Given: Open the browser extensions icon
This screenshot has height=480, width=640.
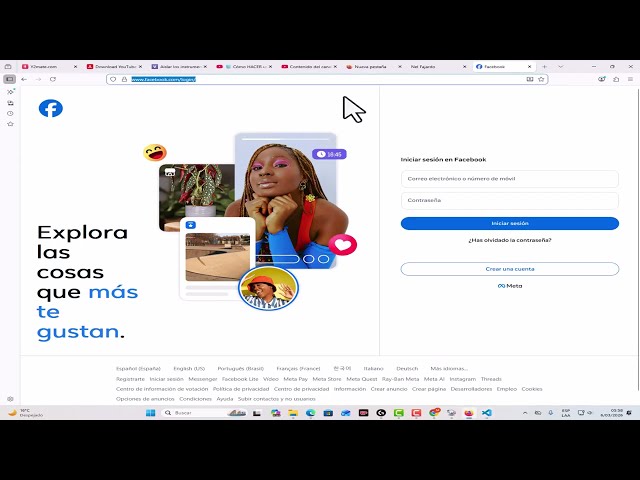Looking at the screenshot, I should point(616,79).
